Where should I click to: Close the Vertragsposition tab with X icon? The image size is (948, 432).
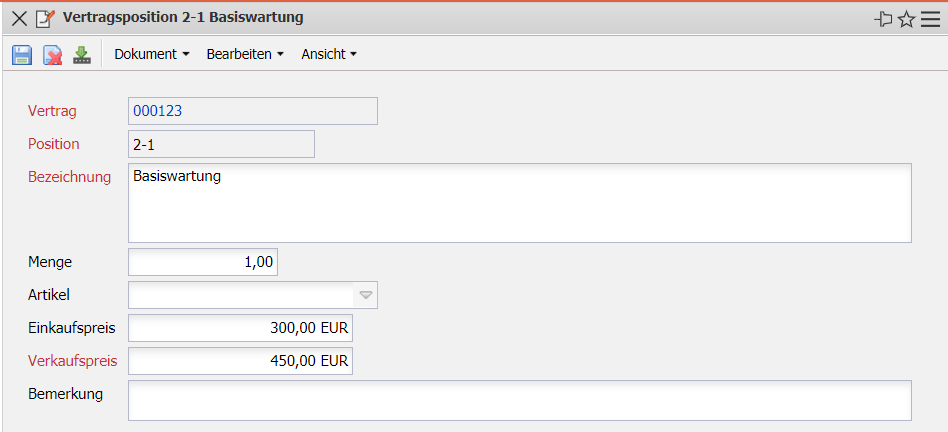(19, 19)
